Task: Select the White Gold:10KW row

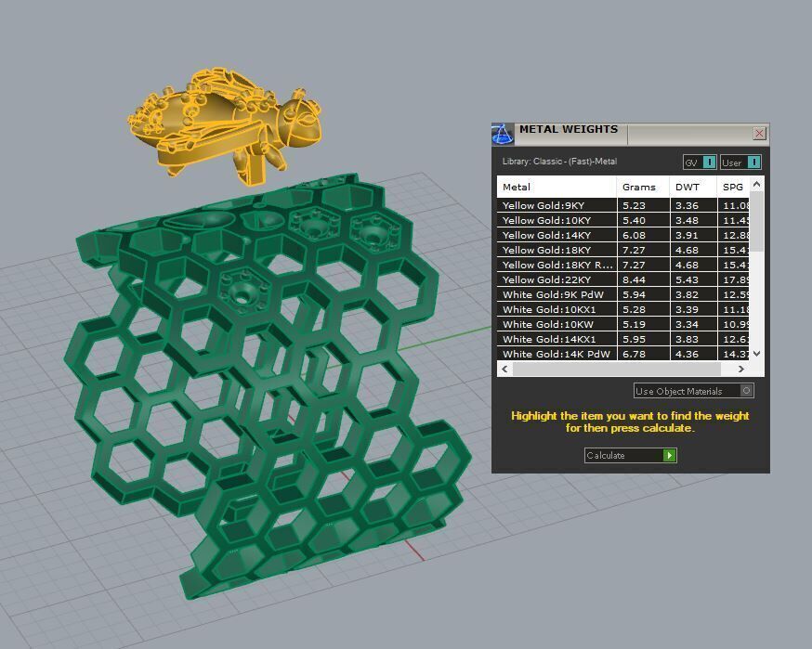Action: 623,325
